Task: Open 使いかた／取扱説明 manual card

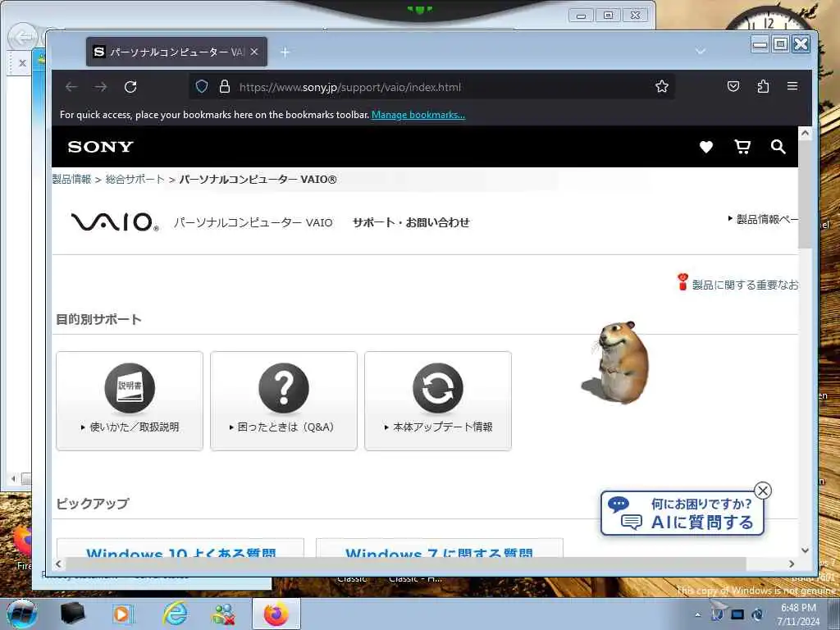Action: point(130,400)
